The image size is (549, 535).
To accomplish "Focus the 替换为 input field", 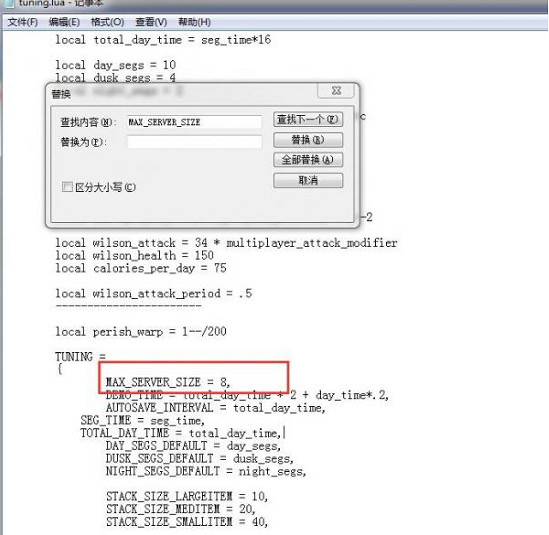I will click(x=194, y=142).
